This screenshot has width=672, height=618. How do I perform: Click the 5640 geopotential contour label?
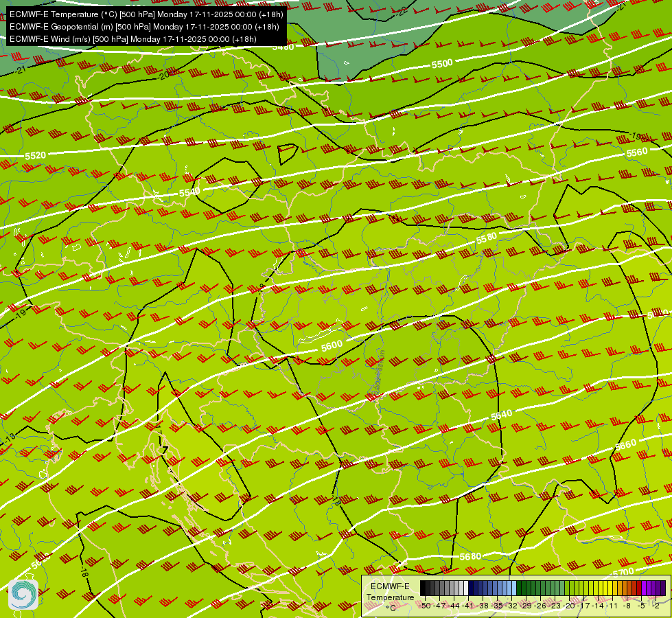pyautogui.click(x=502, y=415)
